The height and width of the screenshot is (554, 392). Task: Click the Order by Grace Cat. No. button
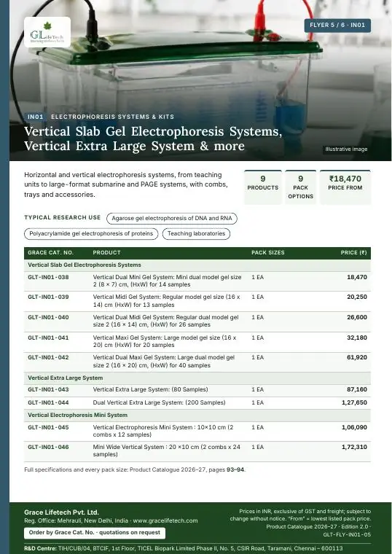[95, 533]
